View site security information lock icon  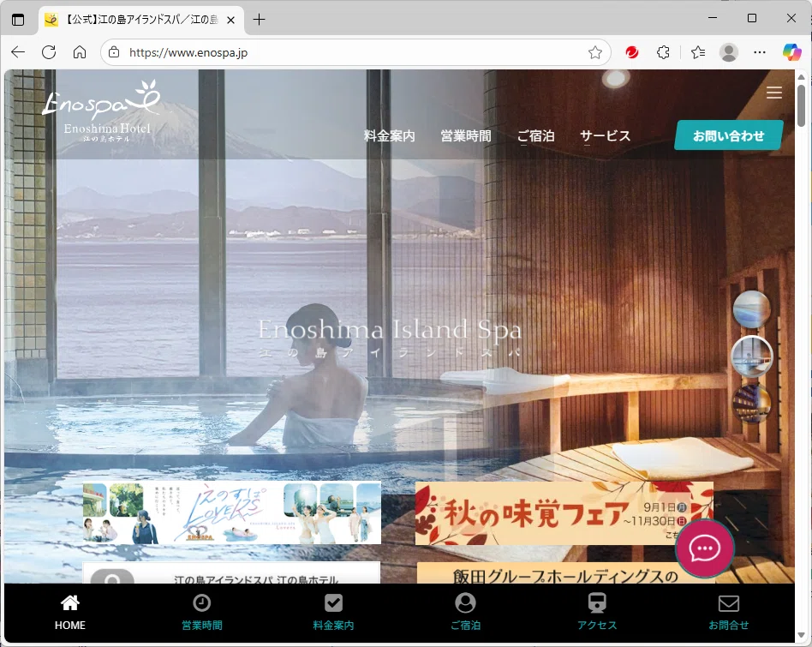point(114,52)
